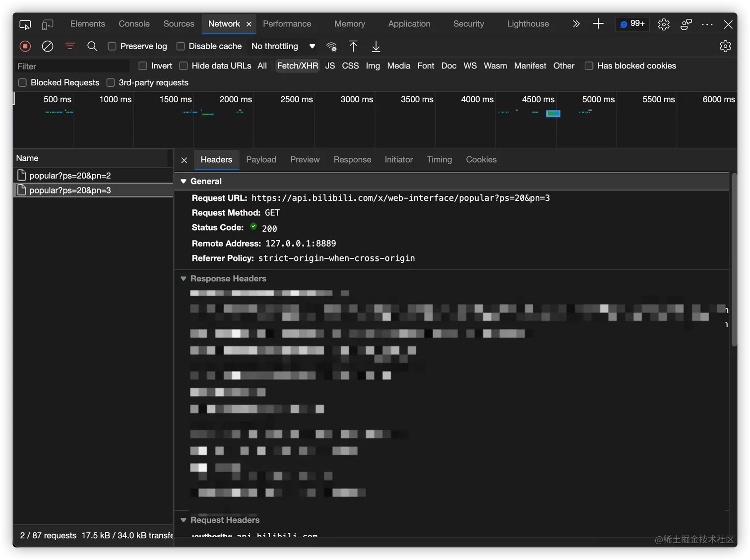
Task: Select request popular?ps=20&pn=2
Action: click(x=93, y=176)
